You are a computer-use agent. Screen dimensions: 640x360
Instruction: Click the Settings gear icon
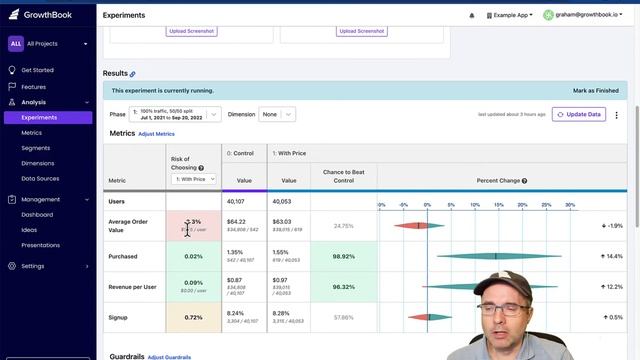point(12,266)
